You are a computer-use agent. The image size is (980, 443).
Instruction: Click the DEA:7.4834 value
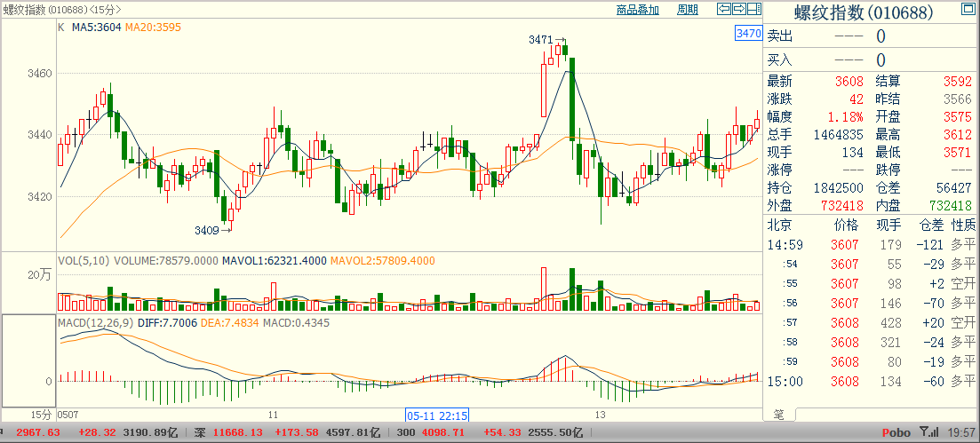coord(230,323)
